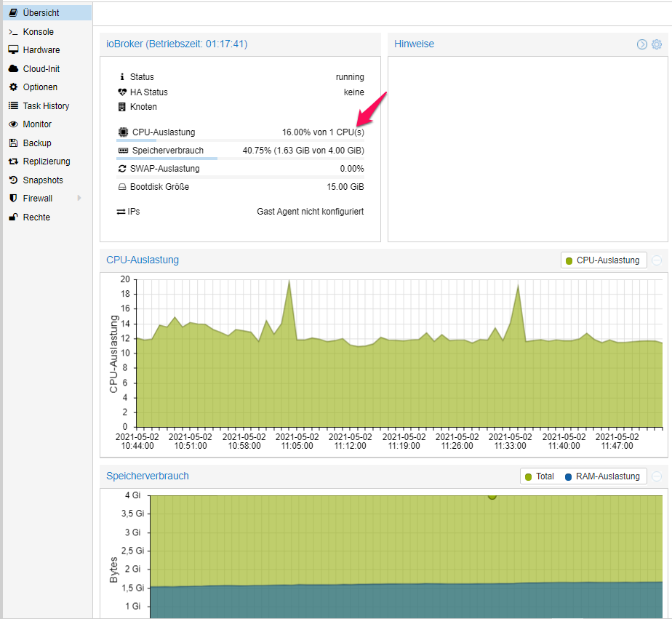Click the data point marker on memory chart
Screen dimensions: 672x619
(492, 496)
